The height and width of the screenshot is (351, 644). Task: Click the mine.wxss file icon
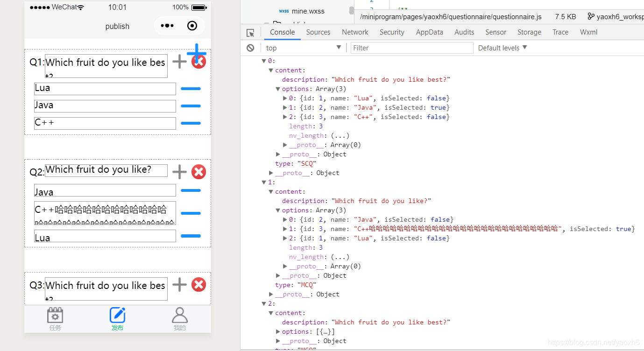[283, 11]
